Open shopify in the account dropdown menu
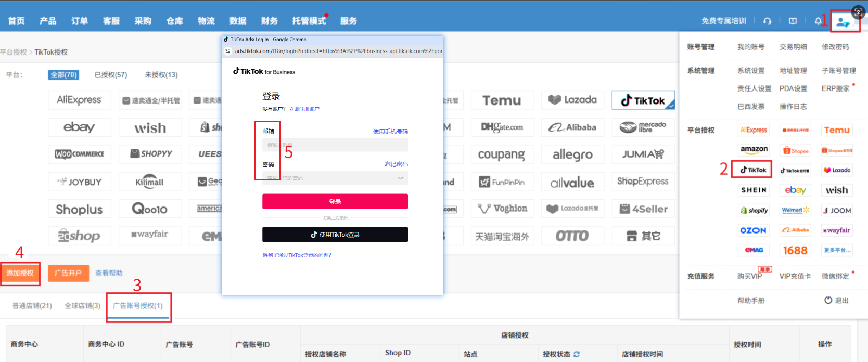 click(754, 210)
